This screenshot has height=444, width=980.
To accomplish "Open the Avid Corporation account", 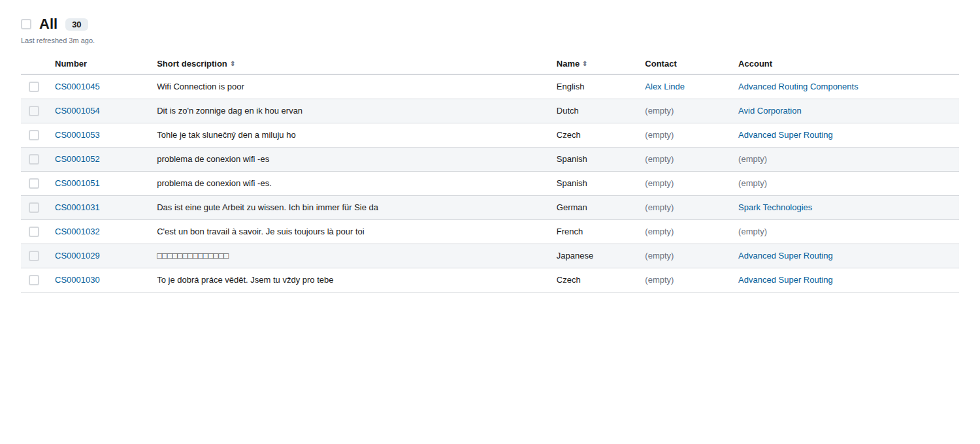I will point(770,111).
